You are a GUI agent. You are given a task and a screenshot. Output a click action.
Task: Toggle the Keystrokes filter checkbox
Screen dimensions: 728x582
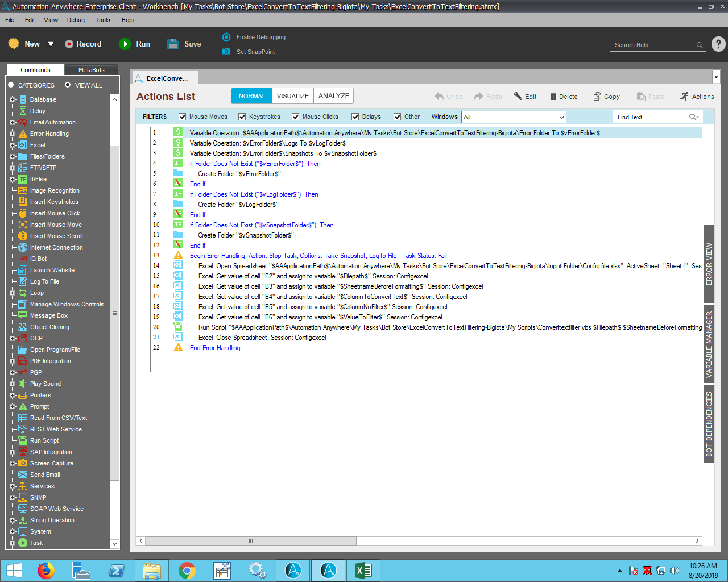242,117
